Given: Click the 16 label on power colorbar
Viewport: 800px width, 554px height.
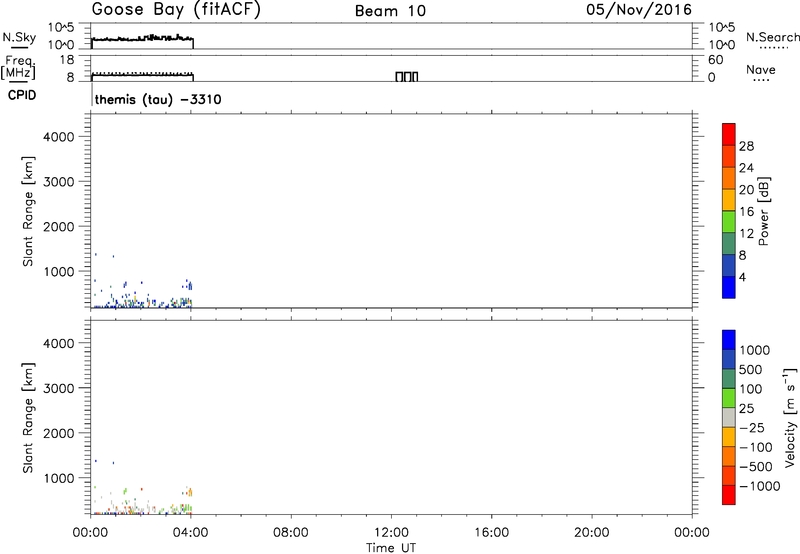Looking at the screenshot, I should point(746,212).
